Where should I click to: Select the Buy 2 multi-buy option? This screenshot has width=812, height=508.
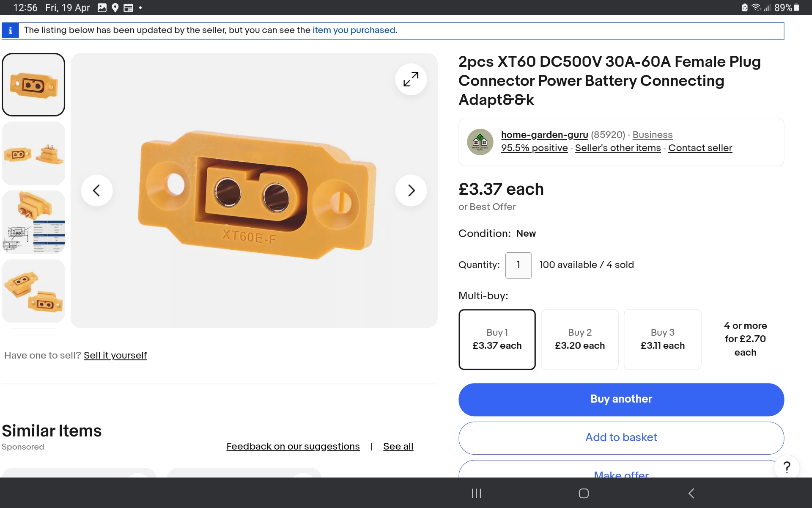click(579, 339)
